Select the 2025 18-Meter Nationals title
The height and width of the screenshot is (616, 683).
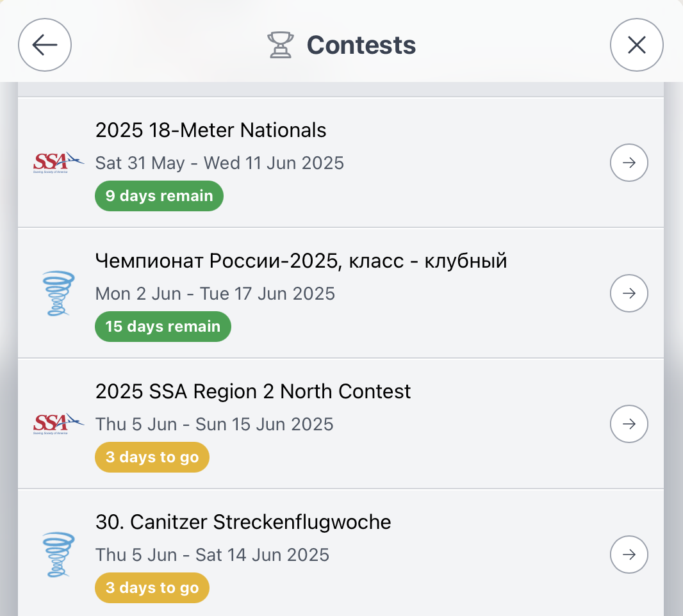coord(211,130)
